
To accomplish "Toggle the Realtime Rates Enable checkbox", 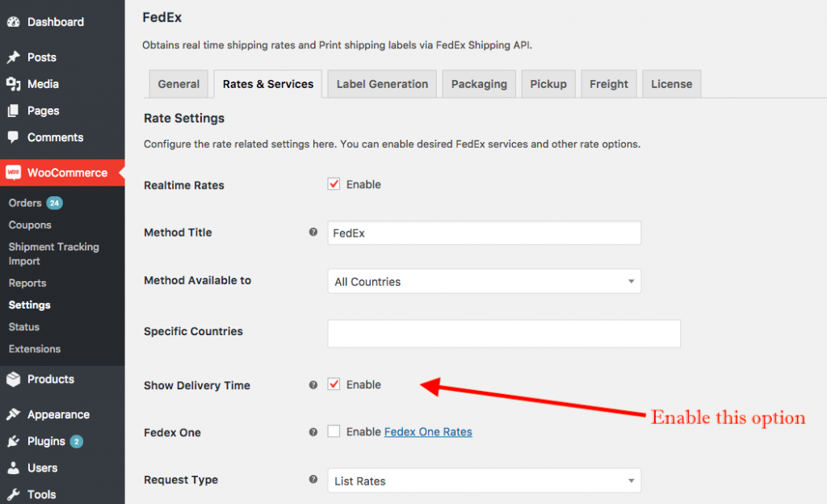I will tap(334, 184).
